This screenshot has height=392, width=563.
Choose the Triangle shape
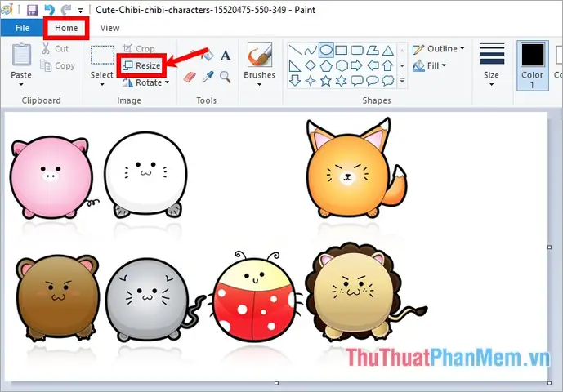(x=388, y=51)
